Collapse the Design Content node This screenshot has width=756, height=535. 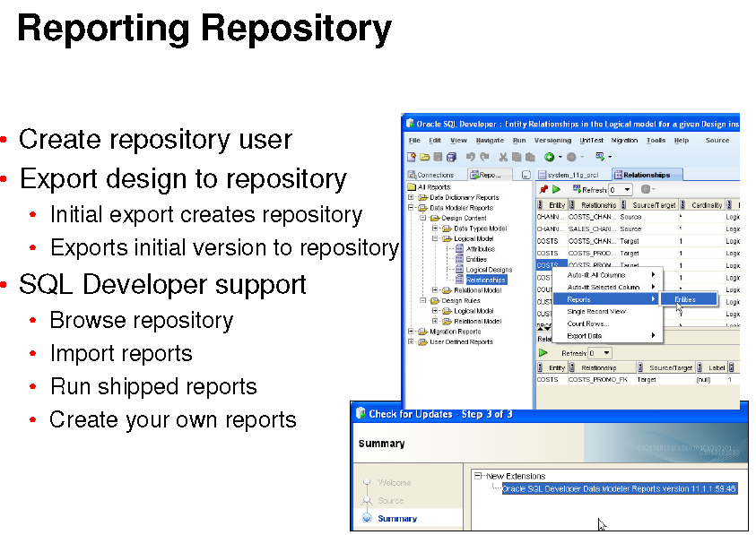pyautogui.click(x=422, y=218)
